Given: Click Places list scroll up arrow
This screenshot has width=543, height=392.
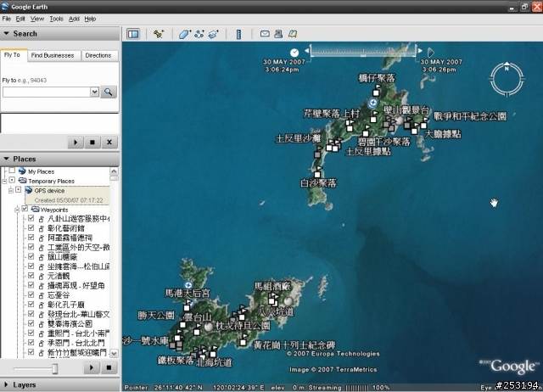Looking at the screenshot, I should pos(114,171).
